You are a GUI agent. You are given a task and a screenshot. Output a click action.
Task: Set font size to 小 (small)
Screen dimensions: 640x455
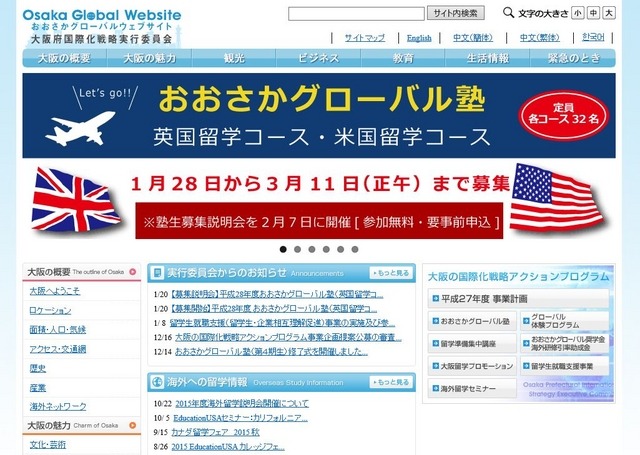578,13
